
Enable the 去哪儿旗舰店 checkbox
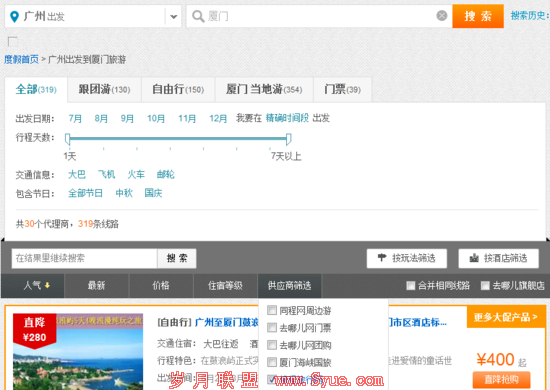click(x=485, y=286)
